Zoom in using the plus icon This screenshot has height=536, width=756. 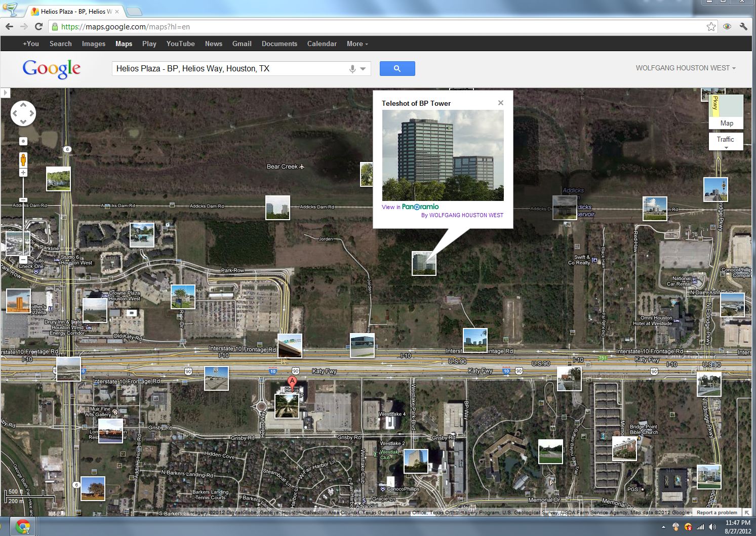pos(23,172)
